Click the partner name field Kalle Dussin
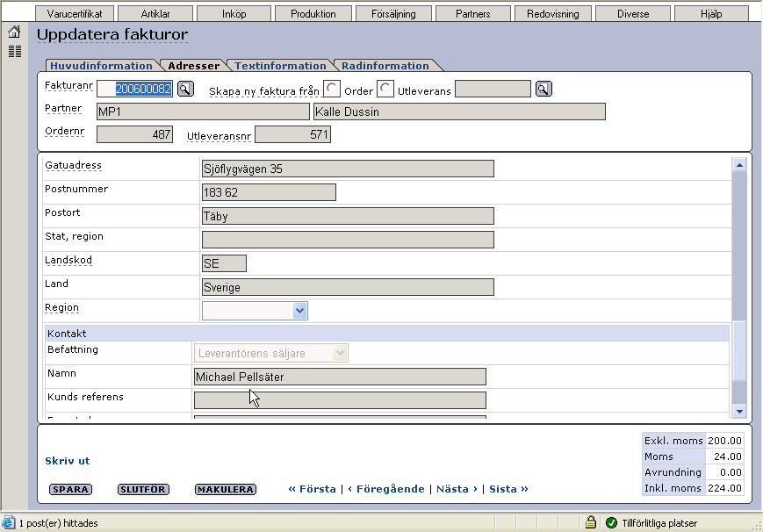Image resolution: width=763 pixels, height=532 pixels. point(459,111)
